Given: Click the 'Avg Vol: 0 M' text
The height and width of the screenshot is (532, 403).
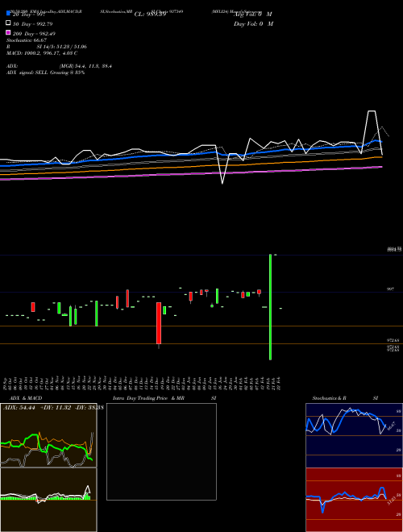Looking at the screenshot, I should click(x=253, y=15).
